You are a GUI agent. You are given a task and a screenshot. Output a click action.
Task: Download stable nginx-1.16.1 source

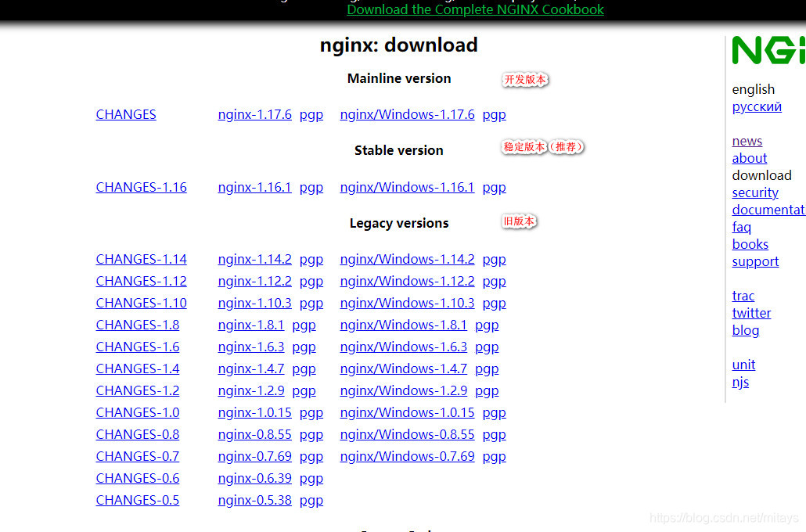(254, 187)
